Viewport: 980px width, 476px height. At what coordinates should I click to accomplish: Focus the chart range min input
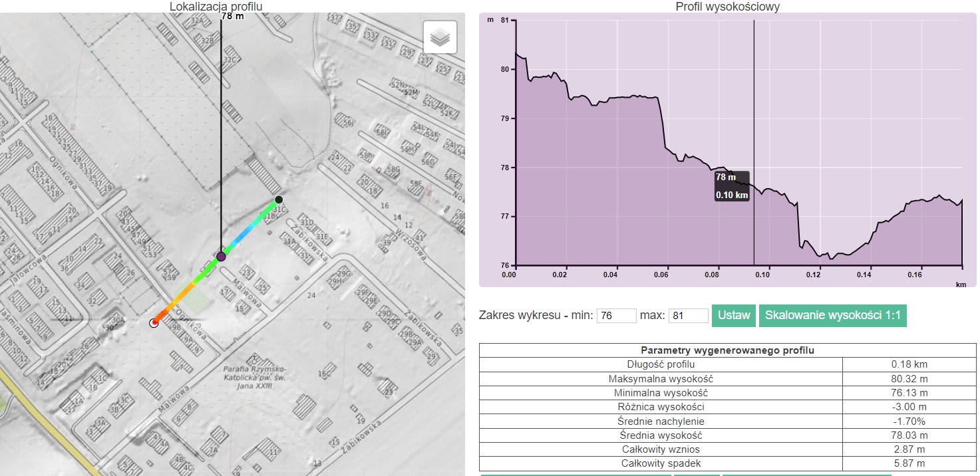(x=616, y=316)
